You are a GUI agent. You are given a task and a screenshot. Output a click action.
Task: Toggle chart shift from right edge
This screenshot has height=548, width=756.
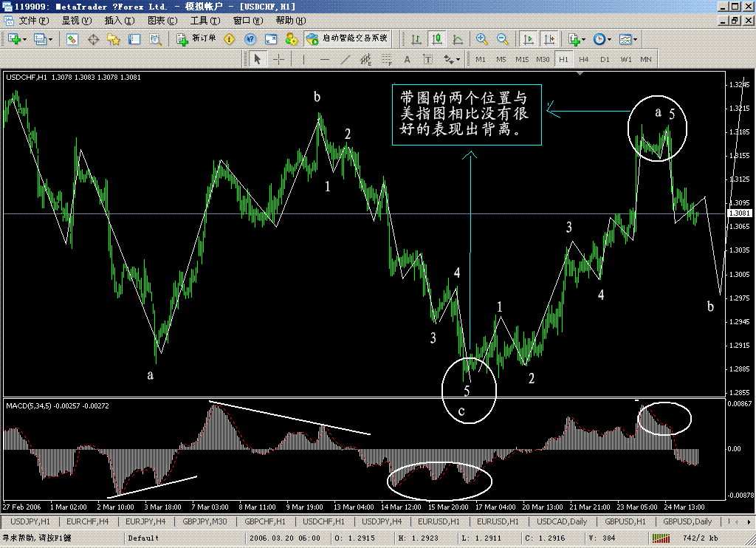[549, 40]
